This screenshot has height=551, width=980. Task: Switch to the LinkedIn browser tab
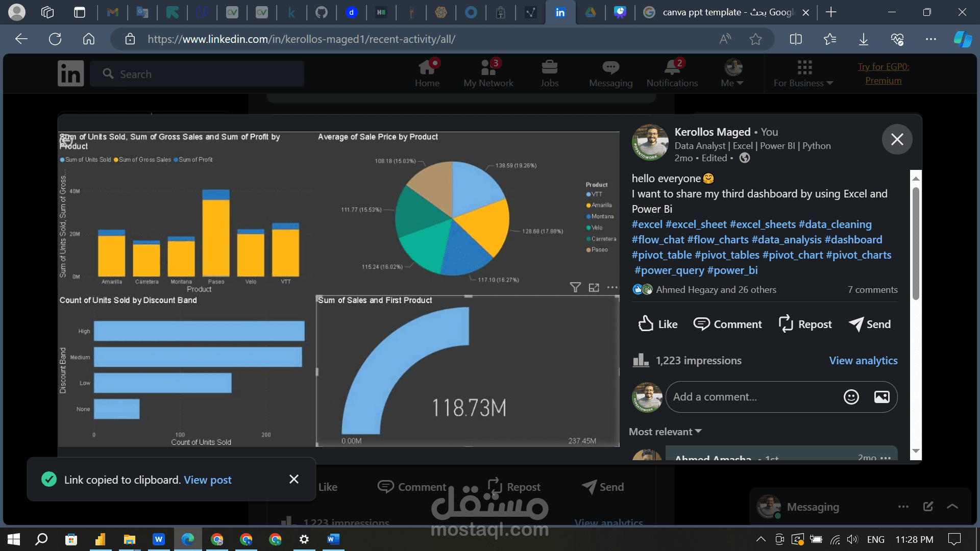click(x=560, y=12)
